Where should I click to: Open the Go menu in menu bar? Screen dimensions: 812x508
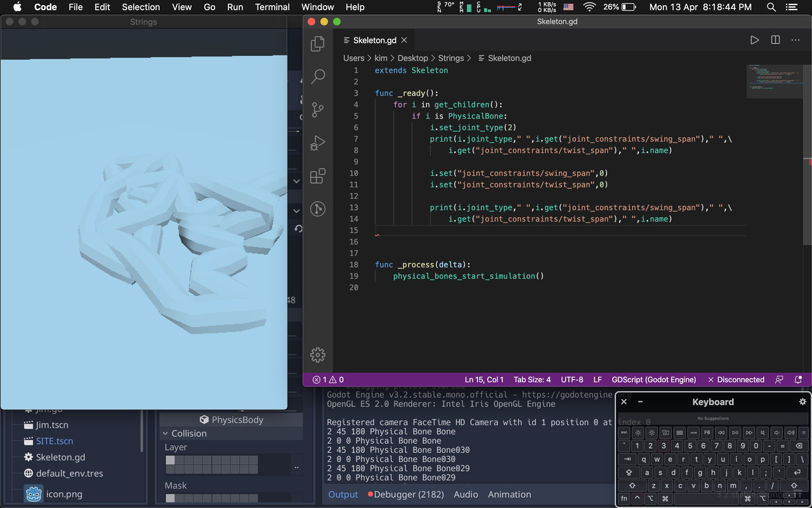[x=209, y=7]
